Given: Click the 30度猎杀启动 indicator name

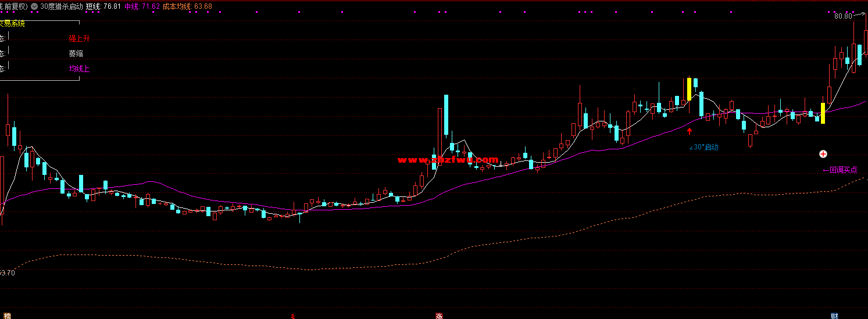Looking at the screenshot, I should (x=62, y=6).
